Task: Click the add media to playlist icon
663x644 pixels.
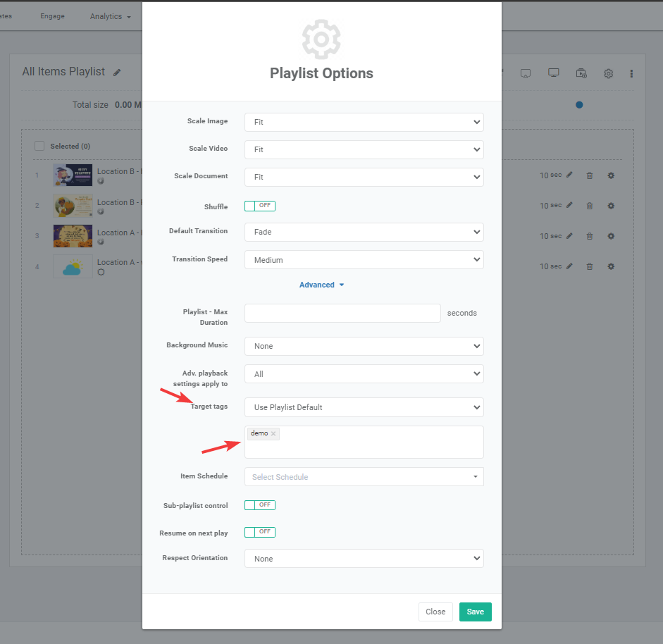Action: (x=581, y=73)
